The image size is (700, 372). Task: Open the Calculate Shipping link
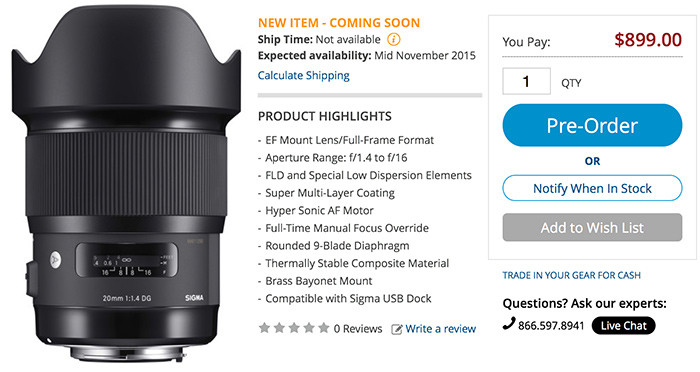304,75
